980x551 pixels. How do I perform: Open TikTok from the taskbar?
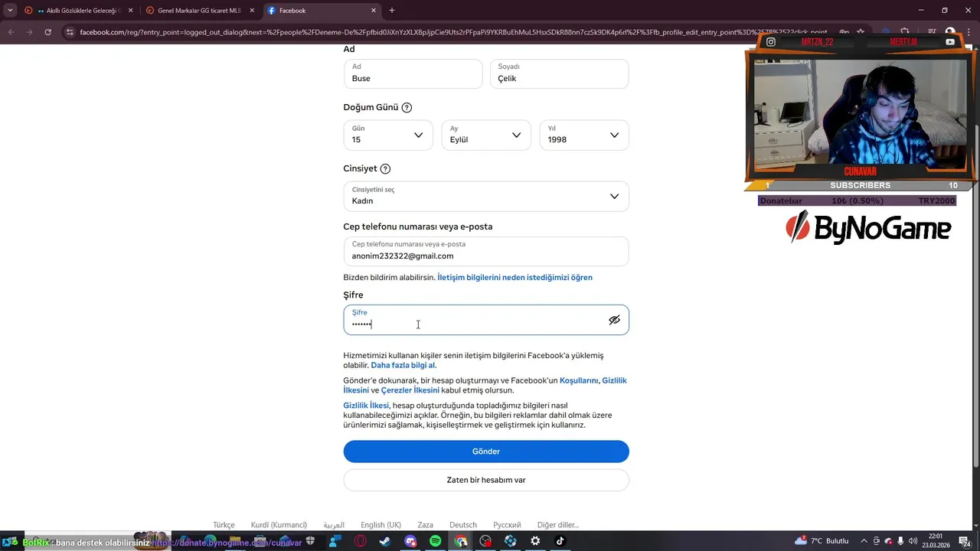(560, 541)
